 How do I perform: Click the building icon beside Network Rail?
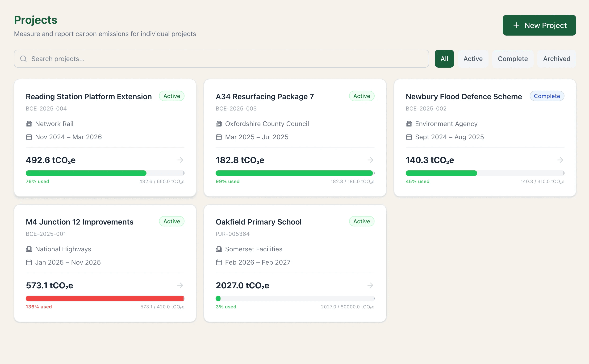tap(29, 124)
